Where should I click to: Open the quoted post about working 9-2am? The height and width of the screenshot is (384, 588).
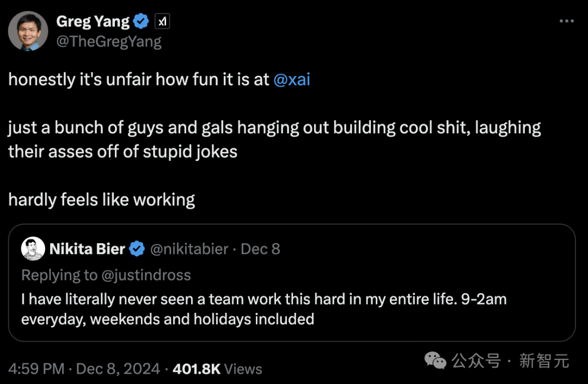pos(264,308)
